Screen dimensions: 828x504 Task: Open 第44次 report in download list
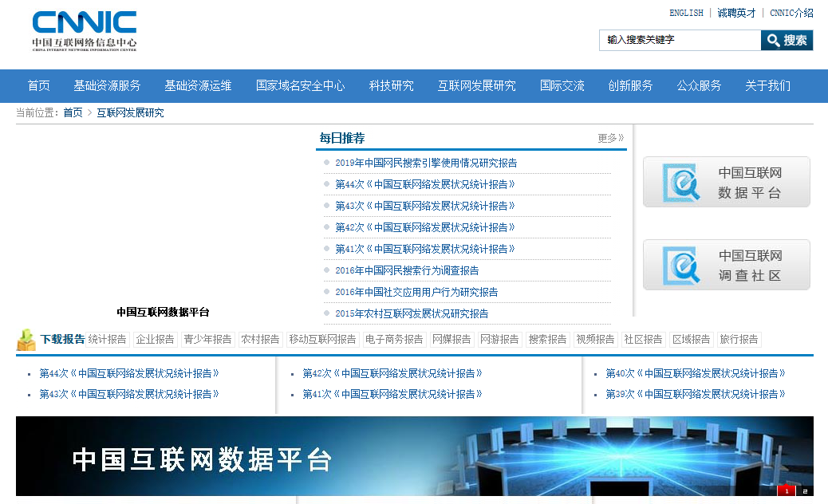(129, 374)
